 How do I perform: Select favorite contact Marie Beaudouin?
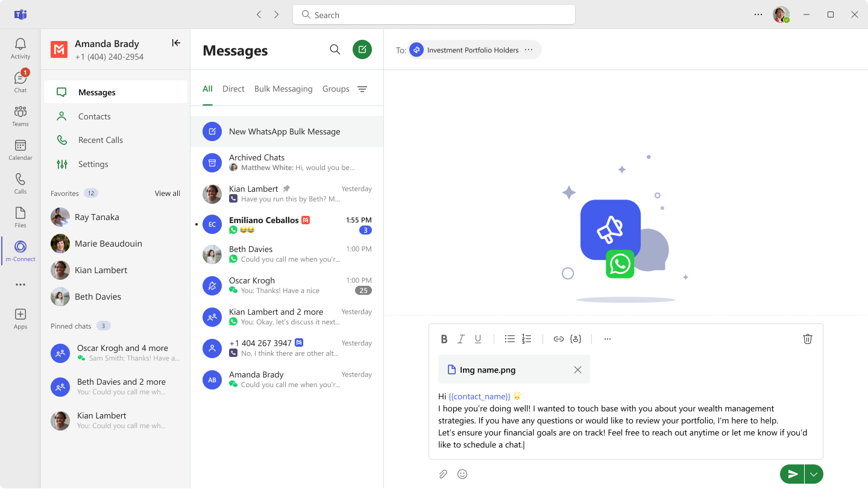click(x=116, y=244)
